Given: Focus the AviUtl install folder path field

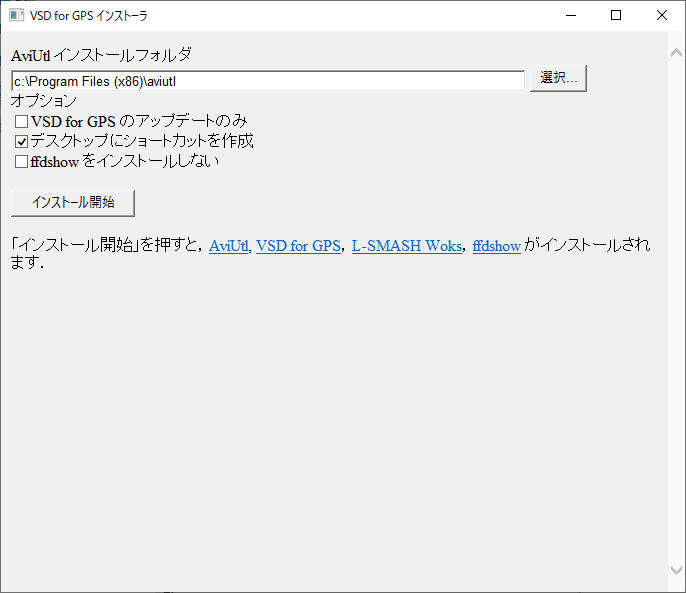Looking at the screenshot, I should tap(266, 80).
